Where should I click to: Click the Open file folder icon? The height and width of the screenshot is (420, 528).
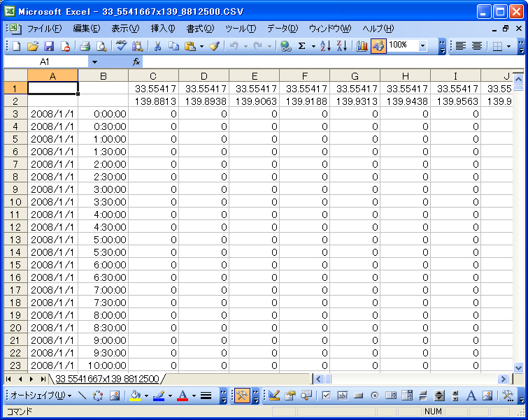click(x=33, y=46)
